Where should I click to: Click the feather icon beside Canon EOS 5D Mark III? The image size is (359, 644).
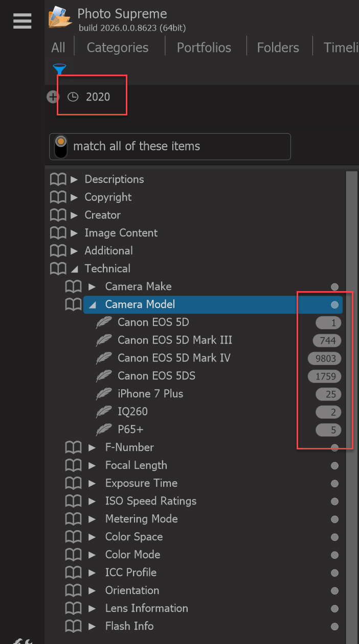tap(104, 340)
